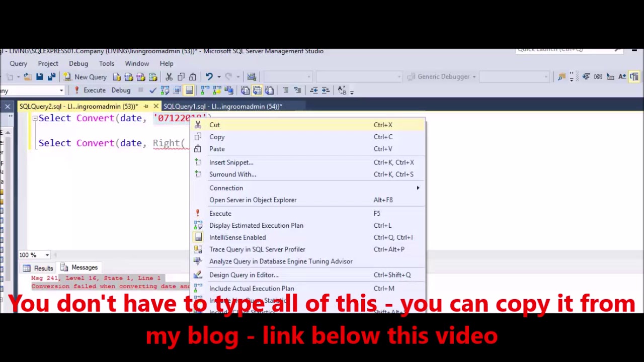644x362 pixels.
Task: Toggle Include Live Query Statistics toolbar icon
Action: pos(217,90)
